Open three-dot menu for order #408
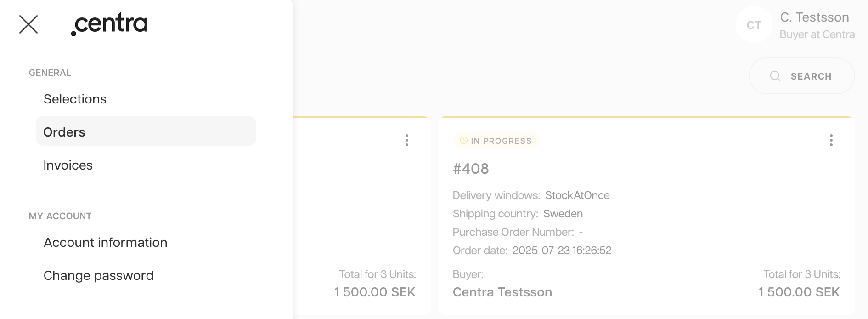Image resolution: width=868 pixels, height=319 pixels. tap(831, 140)
